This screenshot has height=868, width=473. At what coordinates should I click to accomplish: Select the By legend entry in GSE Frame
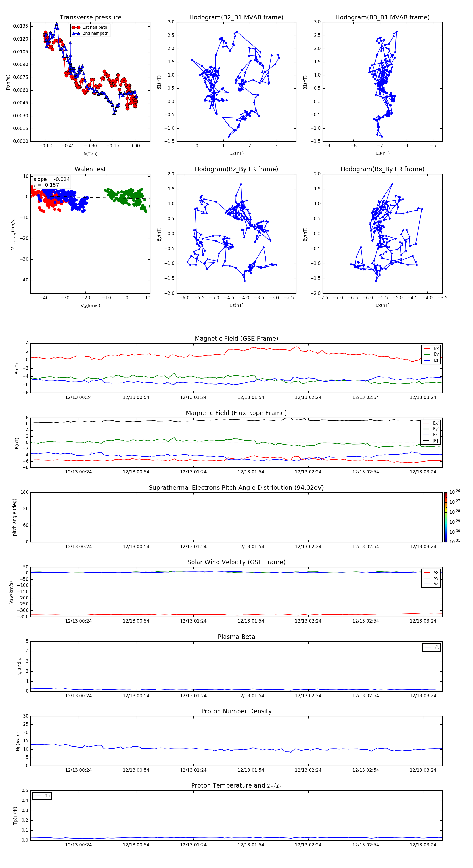[431, 355]
